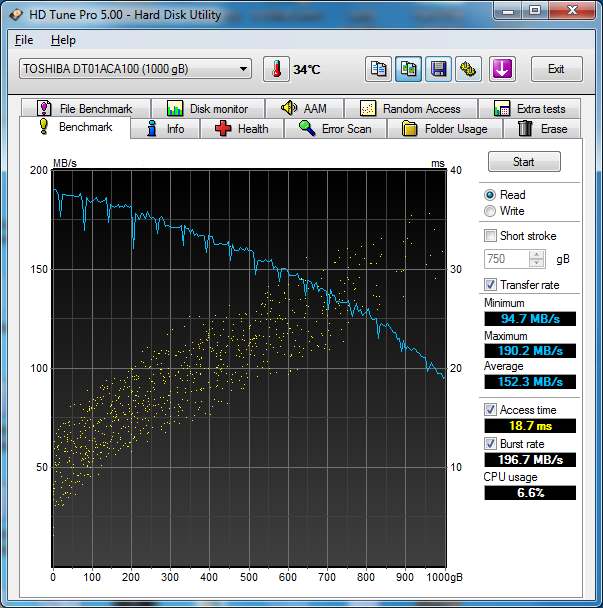603x608 pixels.
Task: Uncheck the Transfer rate checkbox
Action: point(490,285)
